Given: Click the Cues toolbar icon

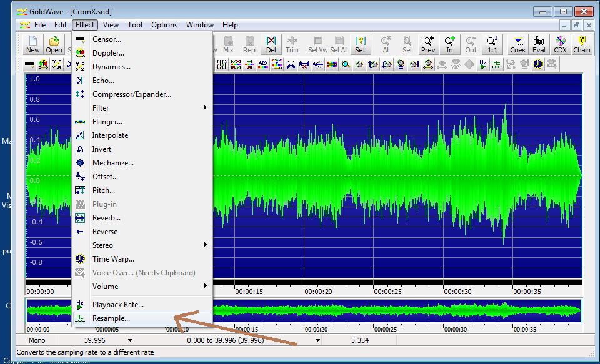Looking at the screenshot, I should tap(517, 44).
